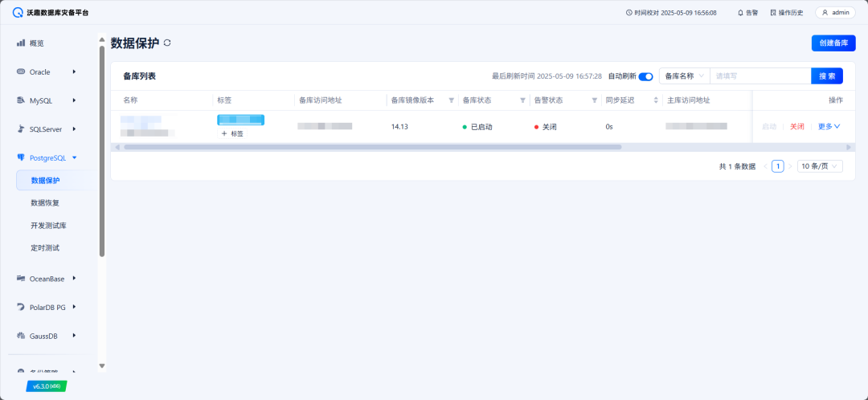Click the Oracle database icon
868x400 pixels.
[x=21, y=71]
